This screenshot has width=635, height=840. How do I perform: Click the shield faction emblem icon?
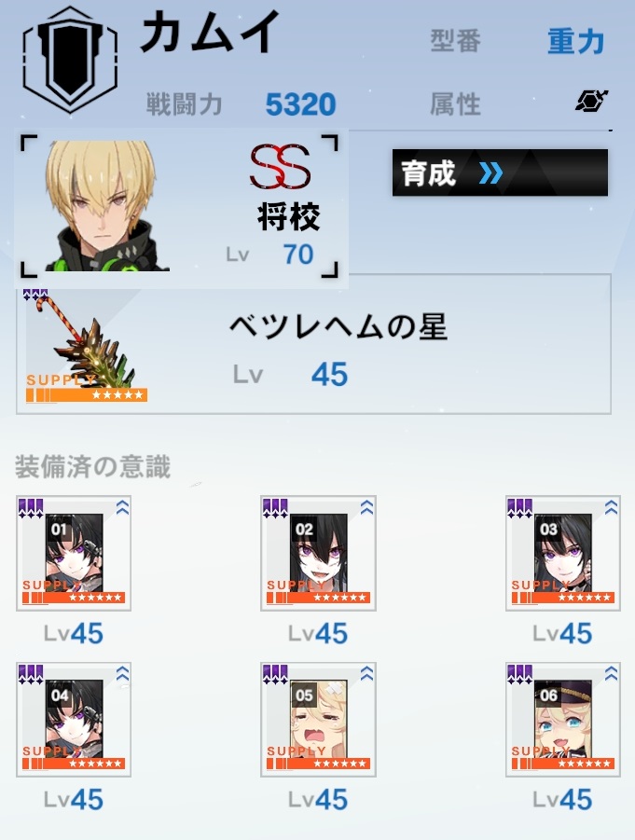pos(70,60)
